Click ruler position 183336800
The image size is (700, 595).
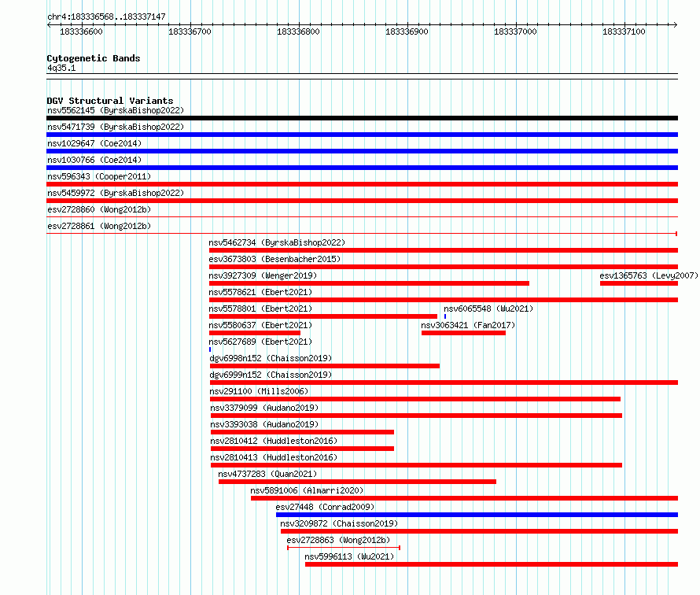tap(298, 31)
